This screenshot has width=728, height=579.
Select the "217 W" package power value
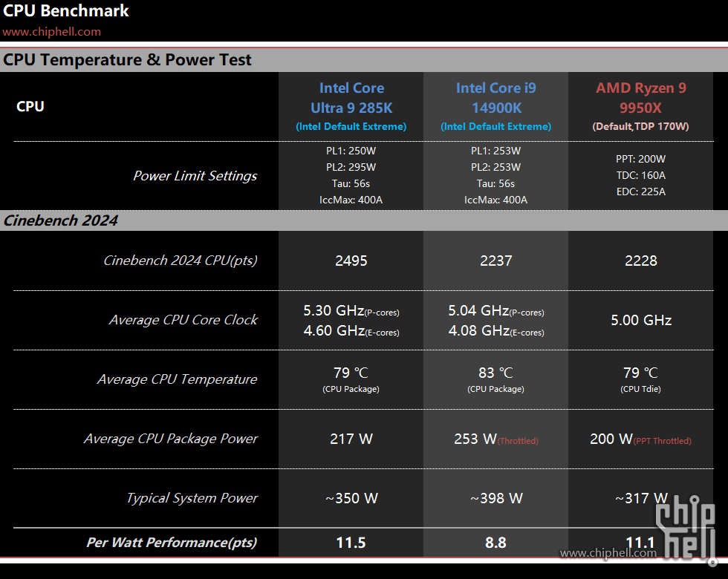click(351, 439)
